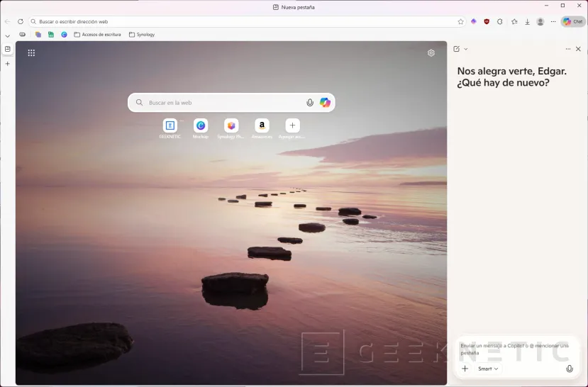Click the pill-shaped icon in favorites bar
This screenshot has height=387, width=588.
(x=23, y=35)
